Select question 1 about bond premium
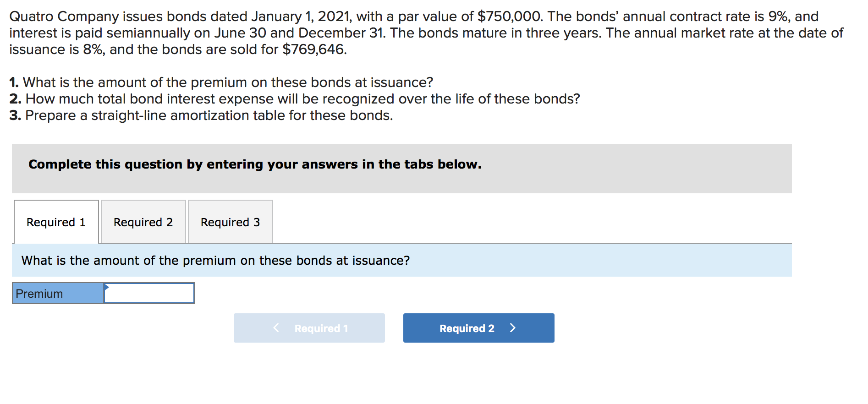868x404 pixels. tap(221, 82)
